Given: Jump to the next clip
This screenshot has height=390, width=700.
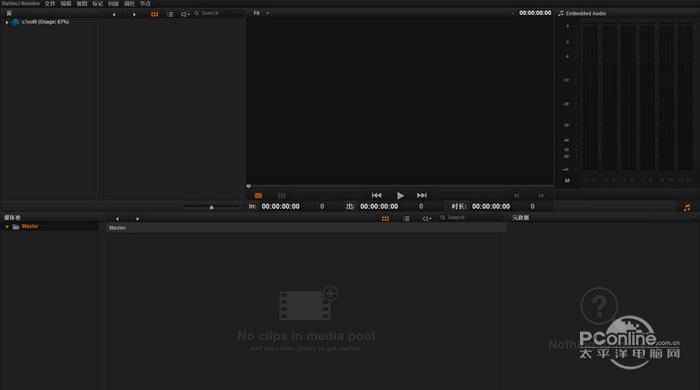Looking at the screenshot, I should click(421, 195).
